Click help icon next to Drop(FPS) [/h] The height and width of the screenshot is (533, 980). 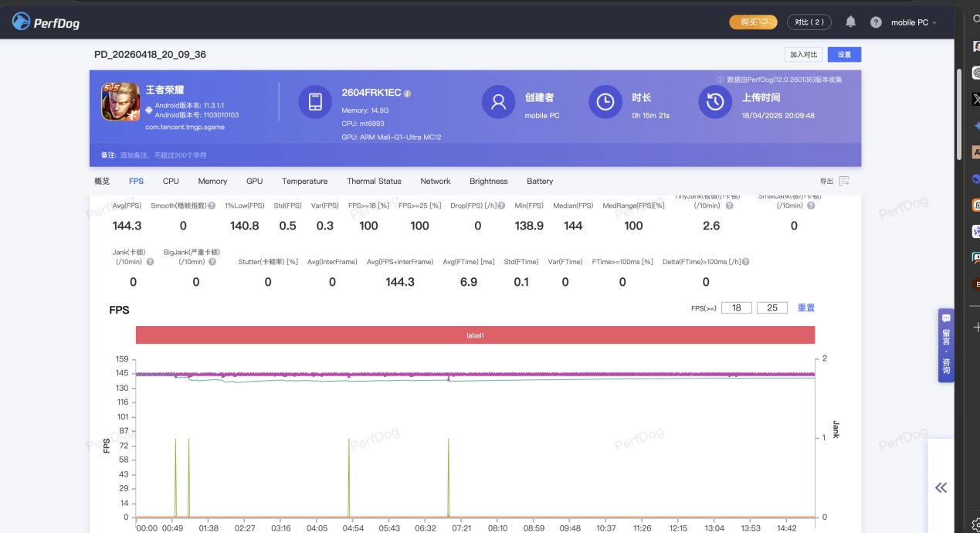point(502,205)
